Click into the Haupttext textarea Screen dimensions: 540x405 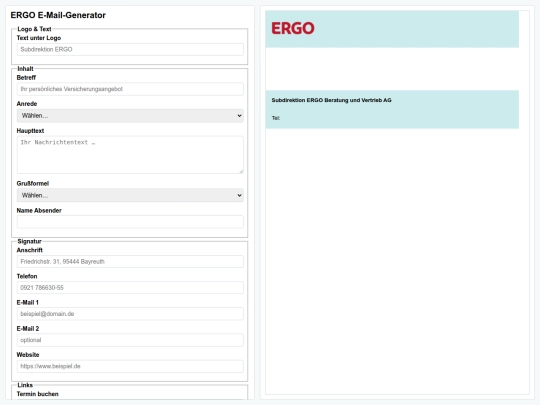130,155
